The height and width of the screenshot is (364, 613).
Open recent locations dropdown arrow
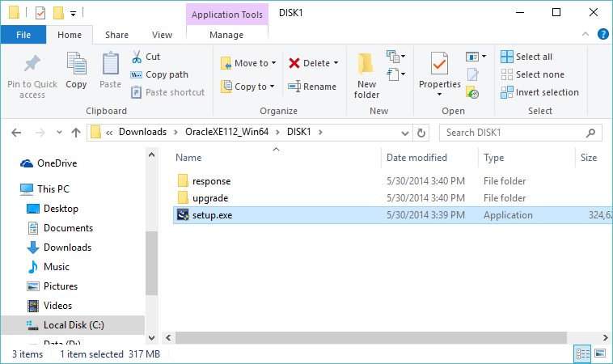tap(59, 133)
